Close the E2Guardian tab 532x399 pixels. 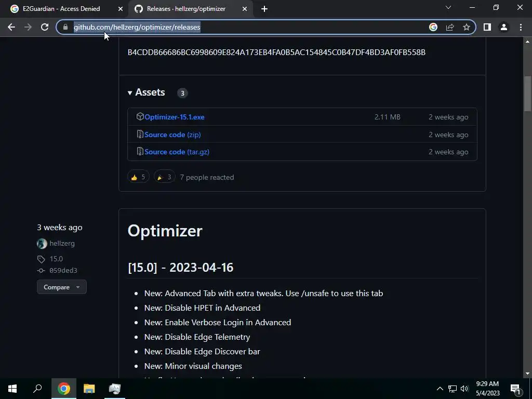pos(121,9)
